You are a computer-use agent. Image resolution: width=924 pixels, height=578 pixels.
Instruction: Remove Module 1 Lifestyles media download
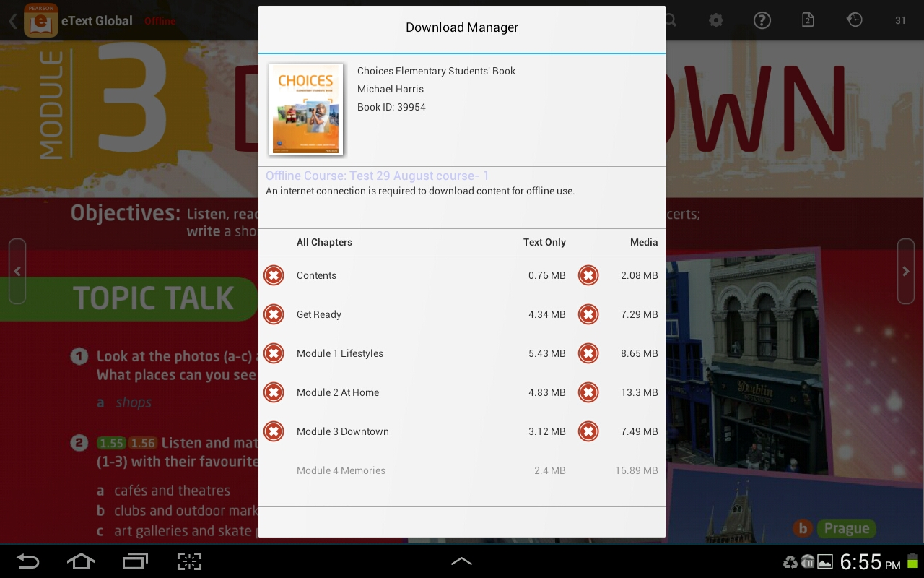pyautogui.click(x=588, y=353)
